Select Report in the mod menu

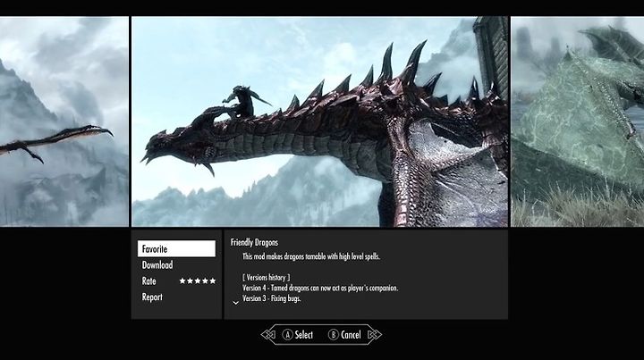click(x=152, y=297)
